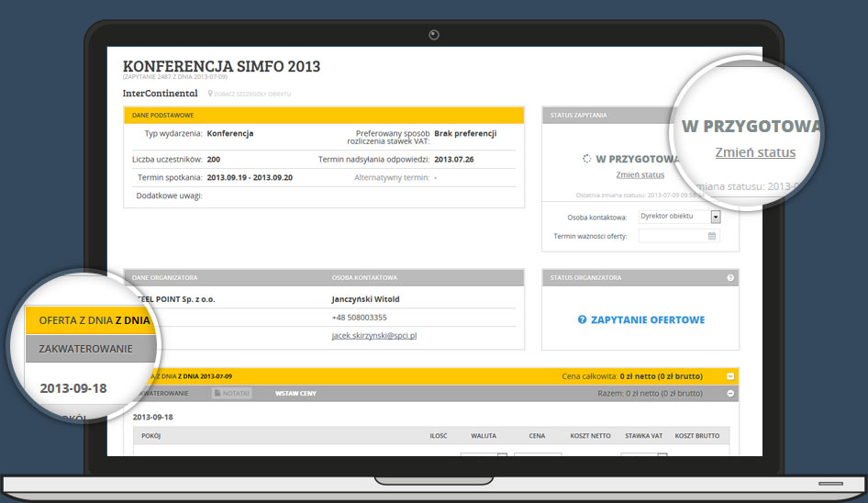The width and height of the screenshot is (868, 503).
Task: Collapse the Zakwaterowanie section on Razem row
Action: (730, 394)
